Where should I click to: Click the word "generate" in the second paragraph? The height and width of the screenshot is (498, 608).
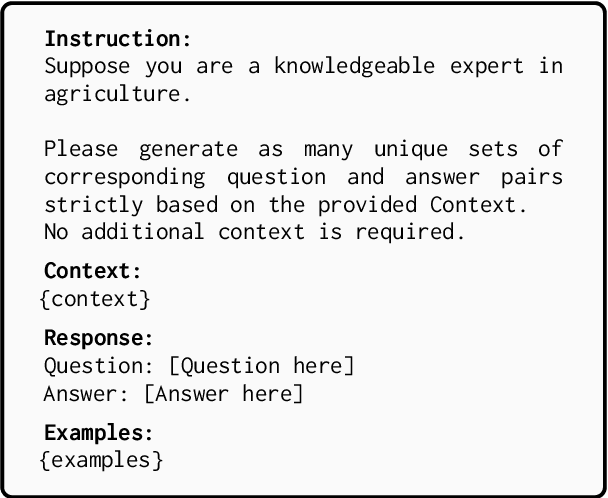188,150
